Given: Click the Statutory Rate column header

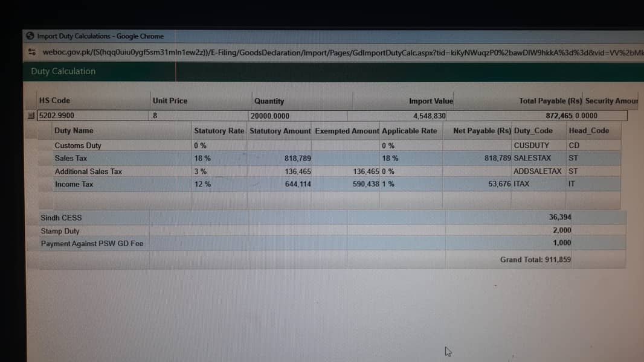Looking at the screenshot, I should coord(219,131).
